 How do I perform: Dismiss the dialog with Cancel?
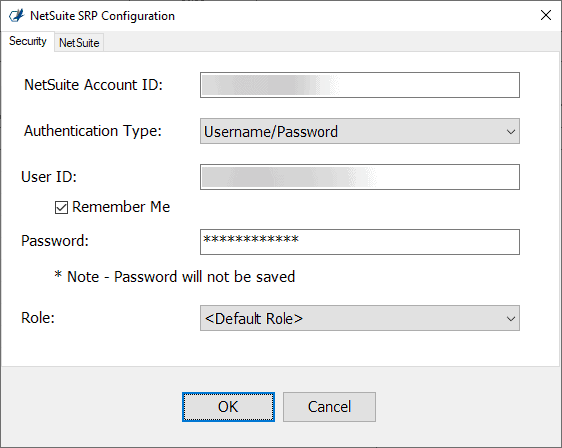[x=329, y=407]
